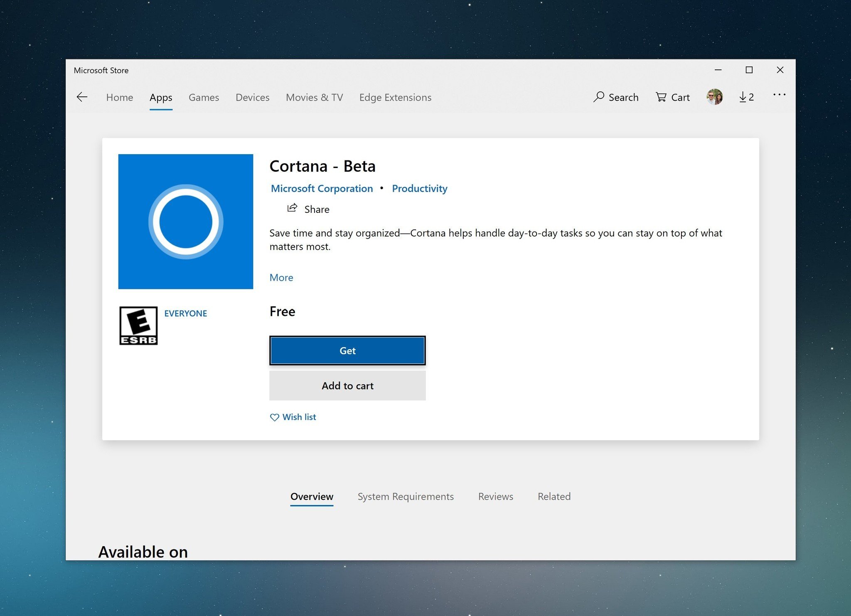Open the Reviews section tab
Viewport: 851px width, 616px height.
pos(495,496)
